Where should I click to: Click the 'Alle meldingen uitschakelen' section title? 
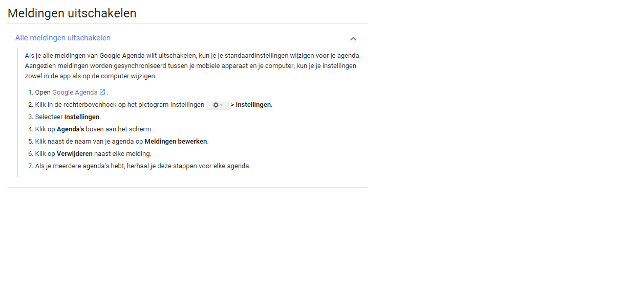click(63, 38)
